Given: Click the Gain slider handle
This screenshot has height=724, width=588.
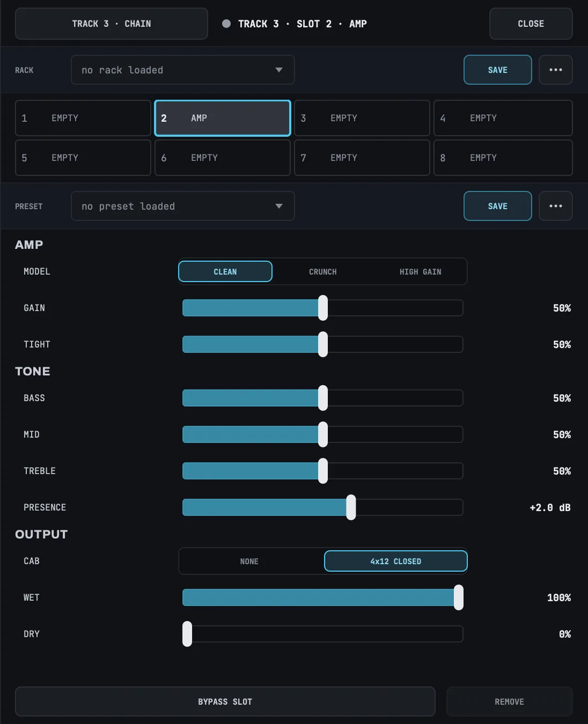Looking at the screenshot, I should 323,308.
